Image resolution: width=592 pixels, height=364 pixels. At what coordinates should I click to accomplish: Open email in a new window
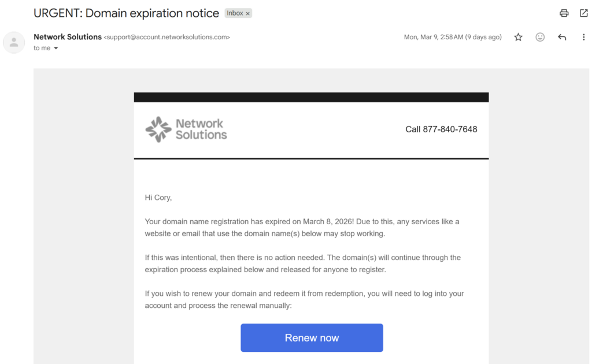(x=583, y=13)
